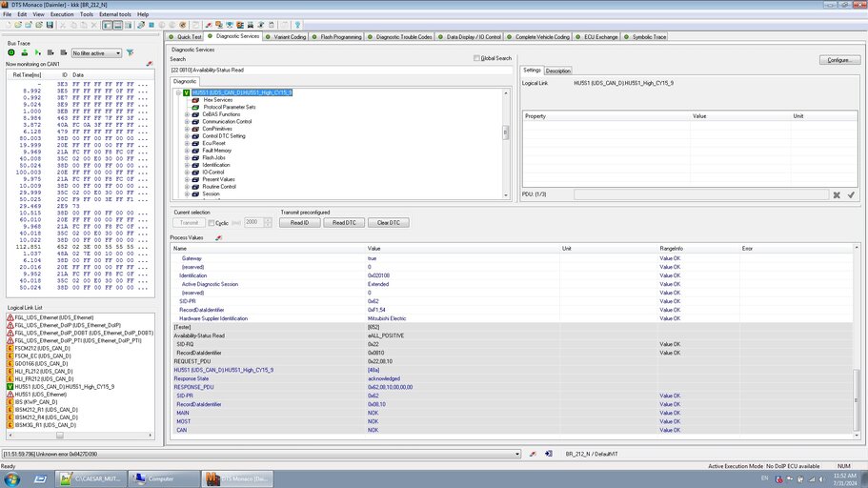Tick the Cyclic checkbox
The height and width of the screenshot is (488, 868).
click(212, 223)
